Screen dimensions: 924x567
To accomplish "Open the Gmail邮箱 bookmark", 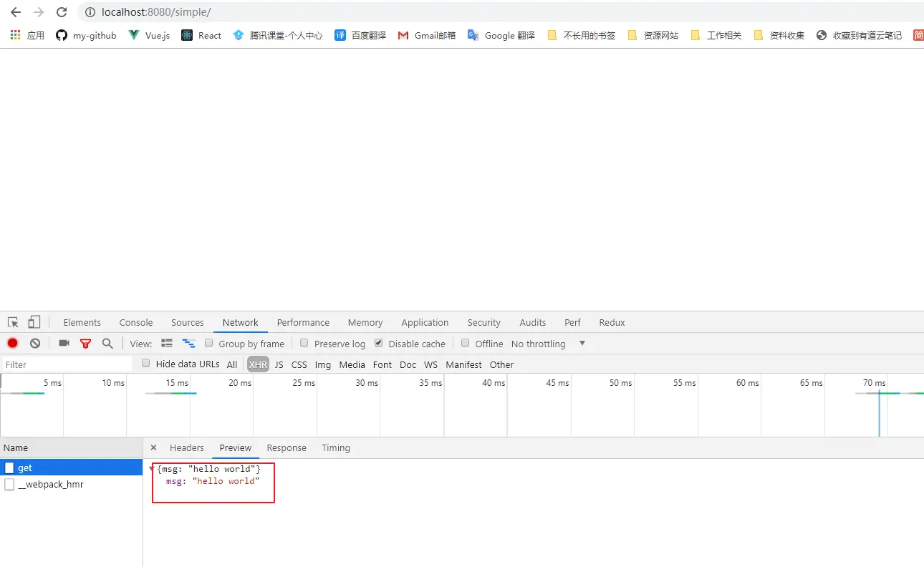I will (x=427, y=35).
